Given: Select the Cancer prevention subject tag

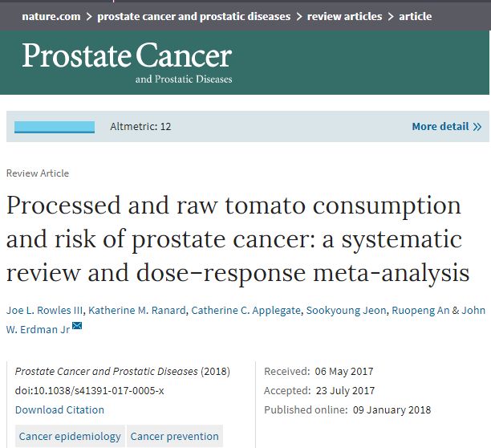Looking at the screenshot, I should 174,437.
